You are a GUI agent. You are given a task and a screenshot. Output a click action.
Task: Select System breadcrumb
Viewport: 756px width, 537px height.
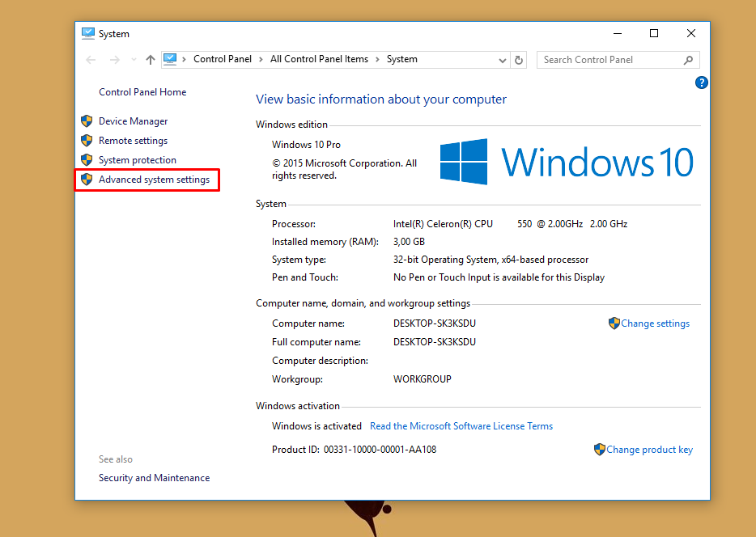(x=402, y=59)
